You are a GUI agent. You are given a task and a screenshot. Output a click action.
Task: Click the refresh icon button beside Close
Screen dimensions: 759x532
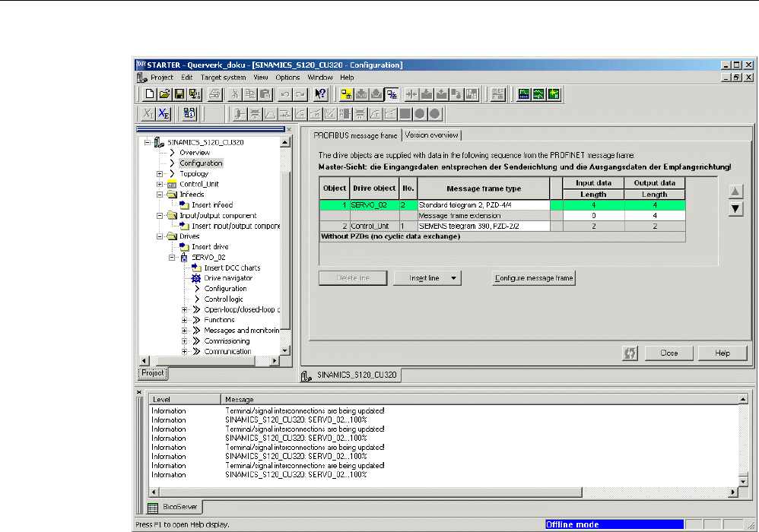[x=630, y=353]
